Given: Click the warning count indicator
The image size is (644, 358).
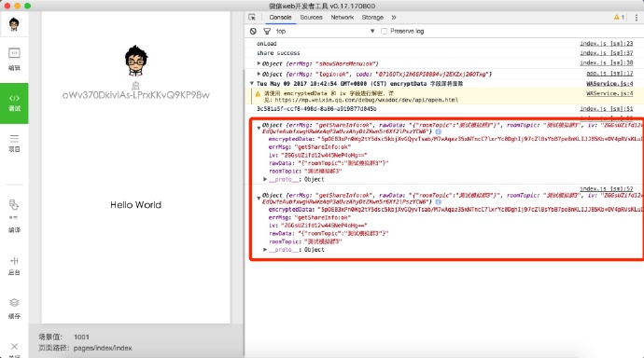Looking at the screenshot, I should [x=619, y=17].
